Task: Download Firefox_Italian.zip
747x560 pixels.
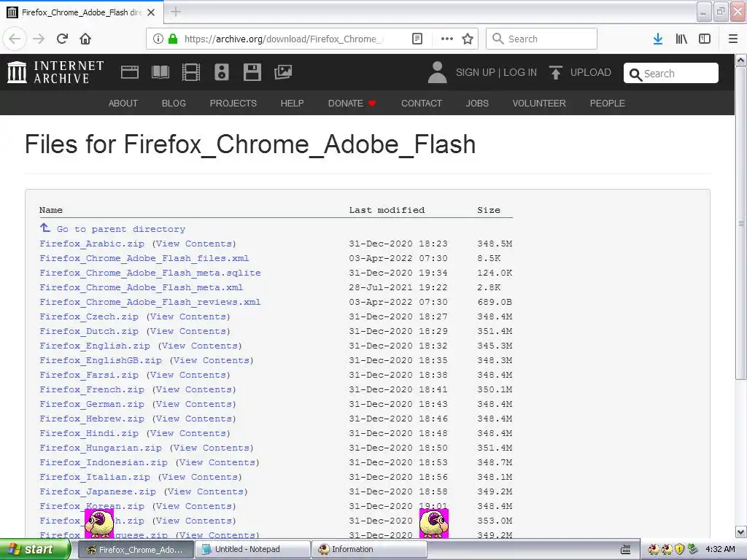Action: coord(95,477)
